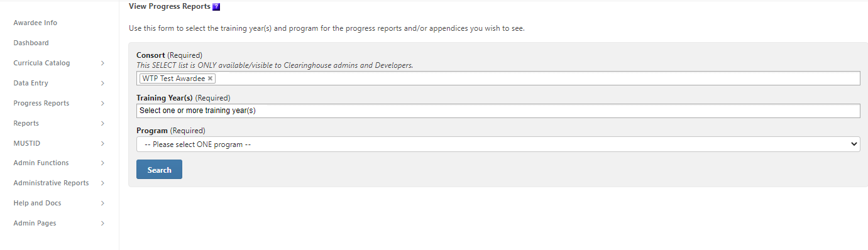868x250 pixels.
Task: Expand the Admin Pages chevron
Action: pyautogui.click(x=102, y=223)
